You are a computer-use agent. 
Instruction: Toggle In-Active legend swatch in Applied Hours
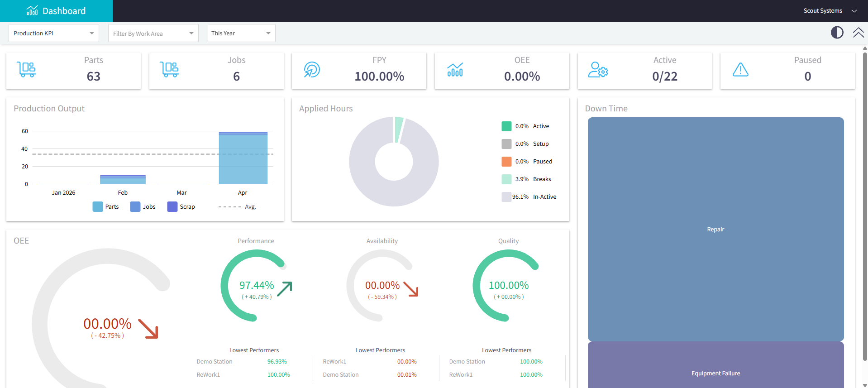click(x=506, y=197)
